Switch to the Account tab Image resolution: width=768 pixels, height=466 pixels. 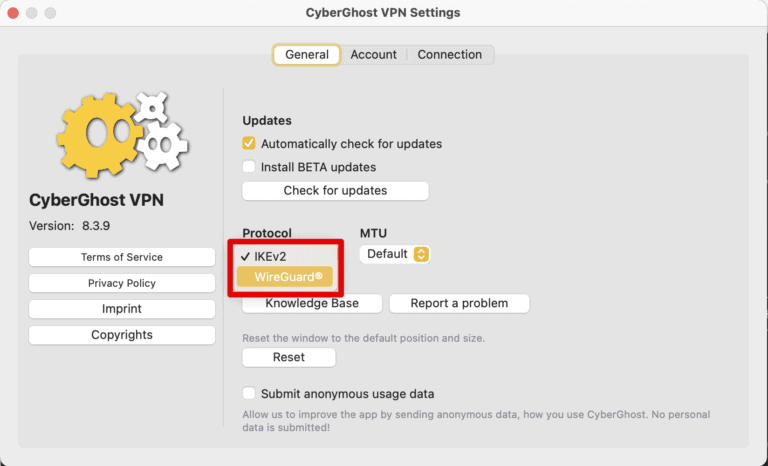coord(373,55)
